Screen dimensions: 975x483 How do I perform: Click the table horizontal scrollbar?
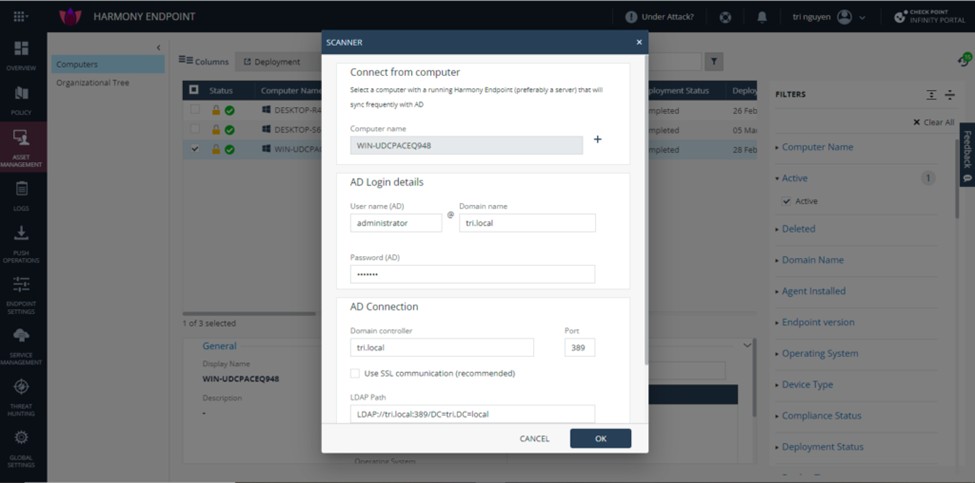click(251, 313)
